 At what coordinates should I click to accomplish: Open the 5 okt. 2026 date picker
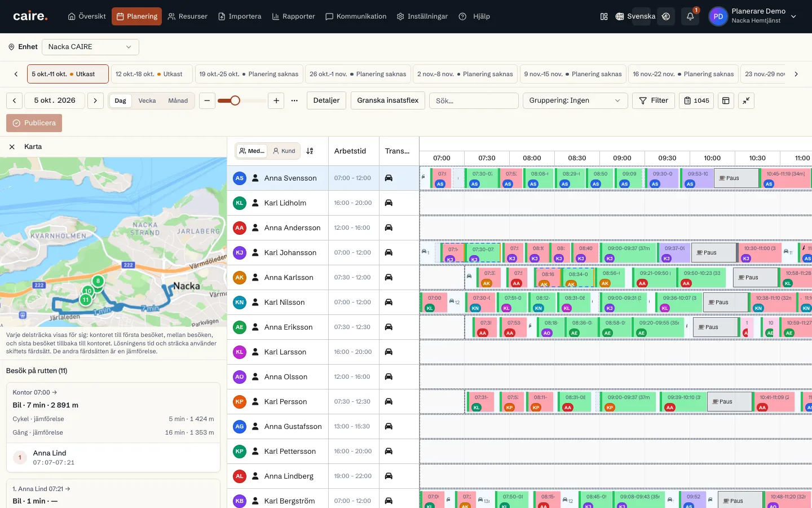[x=55, y=100]
